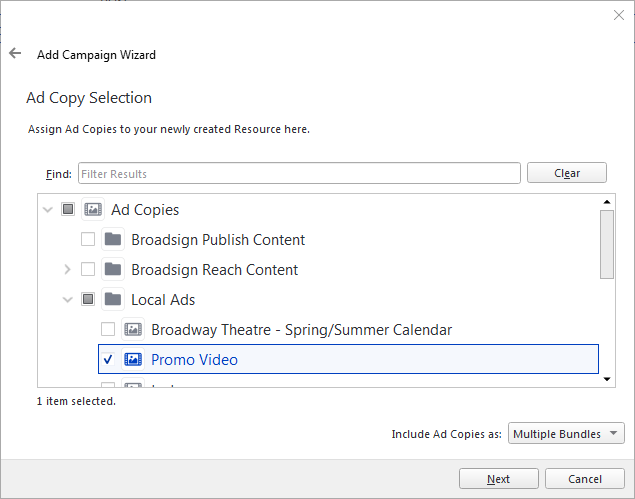Click the Broadsign Publish Content folder icon
This screenshot has height=499, width=635.
click(113, 240)
